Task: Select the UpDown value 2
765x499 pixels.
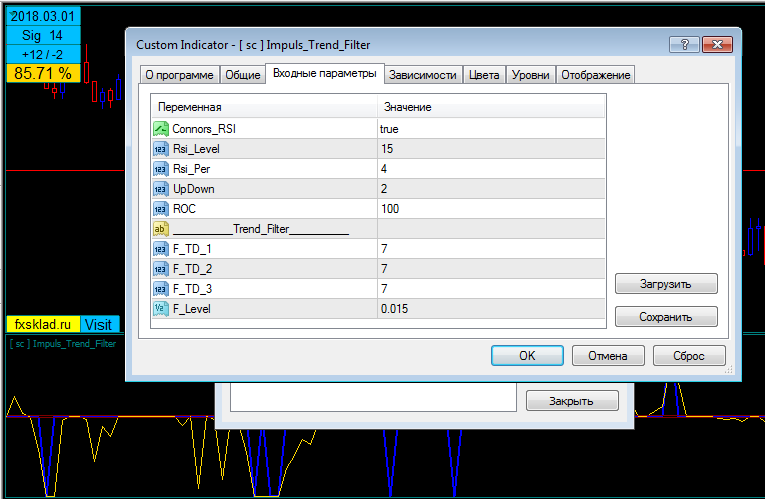Action: click(x=491, y=189)
